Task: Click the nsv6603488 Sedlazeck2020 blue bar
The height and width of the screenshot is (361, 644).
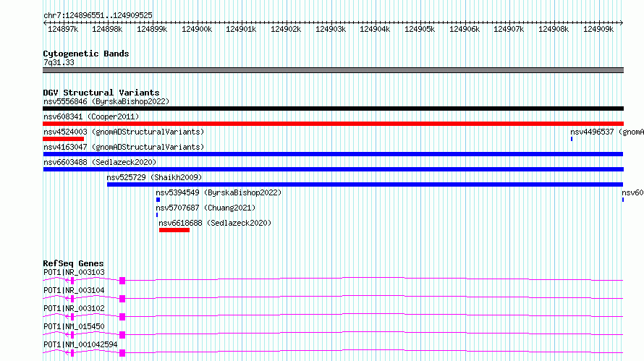Action: pyautogui.click(x=334, y=169)
